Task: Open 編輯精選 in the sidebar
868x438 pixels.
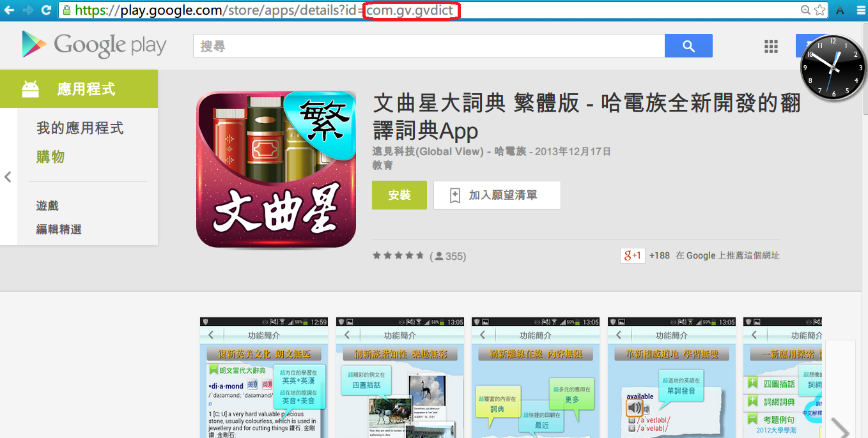Action: [59, 229]
